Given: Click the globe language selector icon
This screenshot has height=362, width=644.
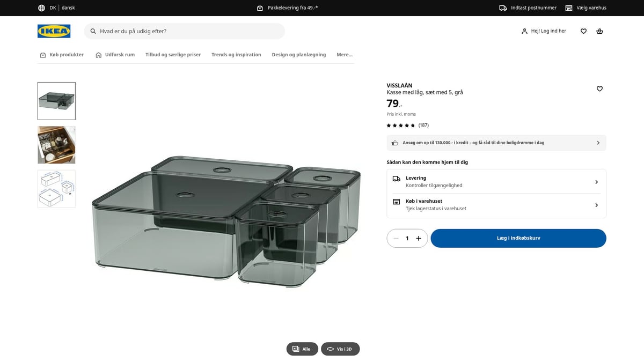Looking at the screenshot, I should click(x=41, y=8).
